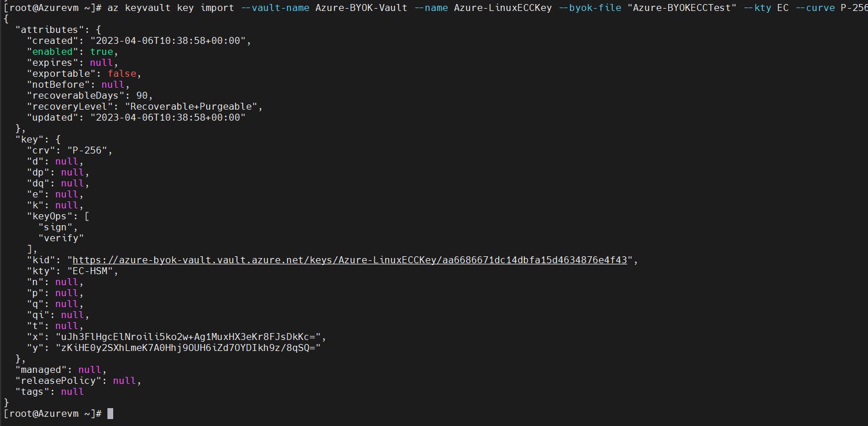Click the --vault-name flag in the command
868x426 pixels.
[274, 8]
